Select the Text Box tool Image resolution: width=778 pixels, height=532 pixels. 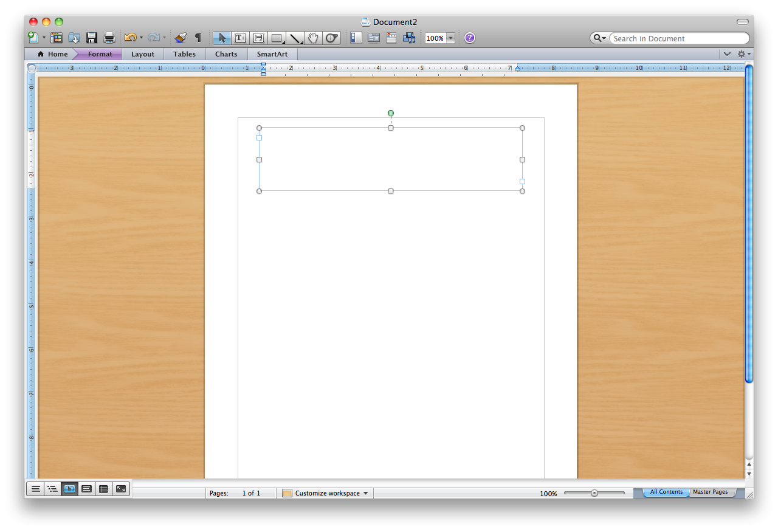click(240, 38)
